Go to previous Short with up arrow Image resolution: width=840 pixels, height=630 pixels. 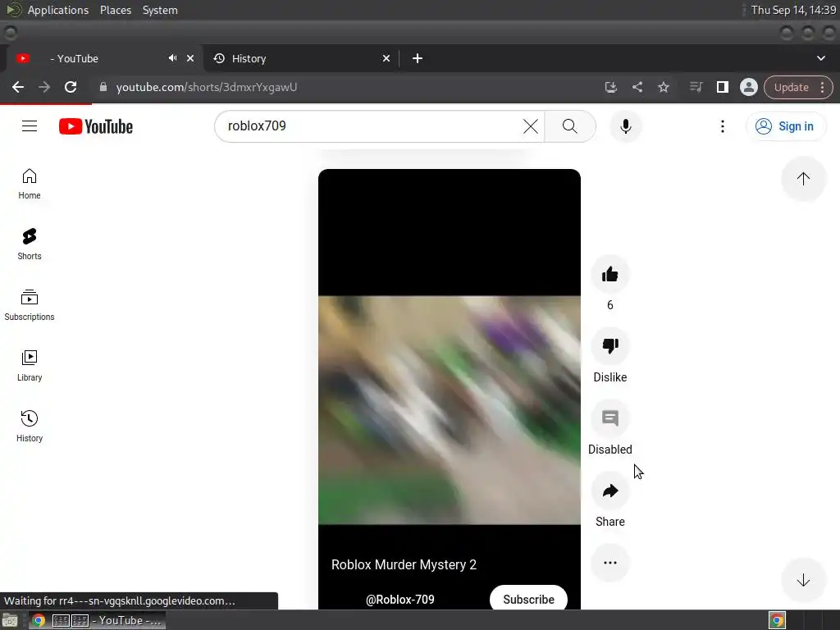pos(803,178)
